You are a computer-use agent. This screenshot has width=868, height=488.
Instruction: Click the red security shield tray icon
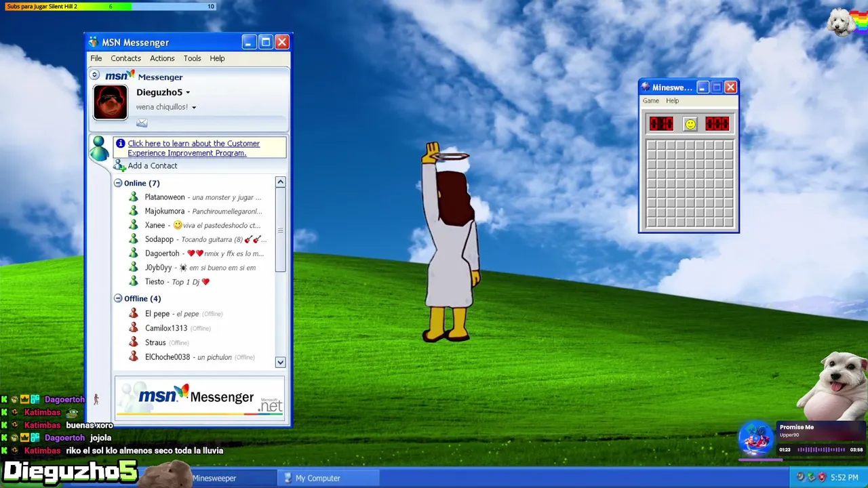[822, 478]
